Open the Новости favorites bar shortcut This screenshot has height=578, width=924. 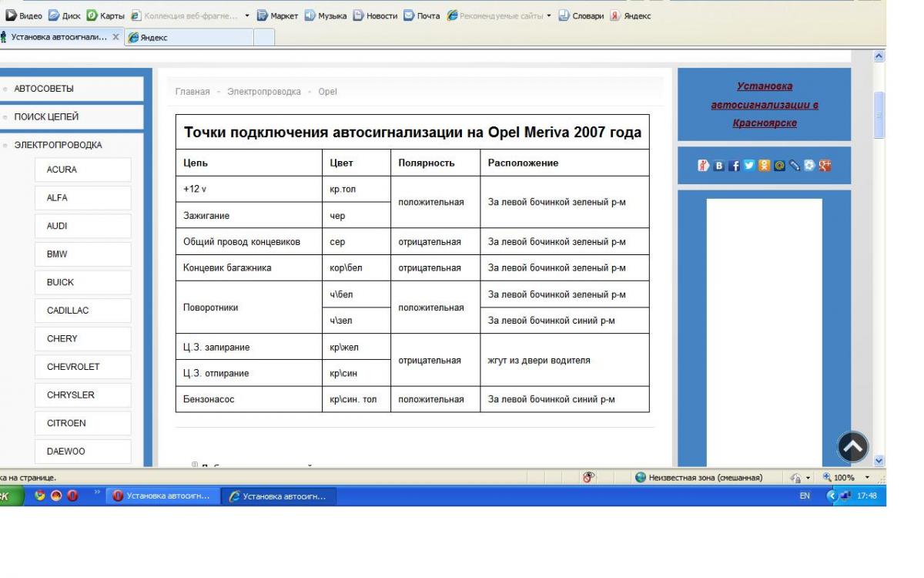(375, 15)
